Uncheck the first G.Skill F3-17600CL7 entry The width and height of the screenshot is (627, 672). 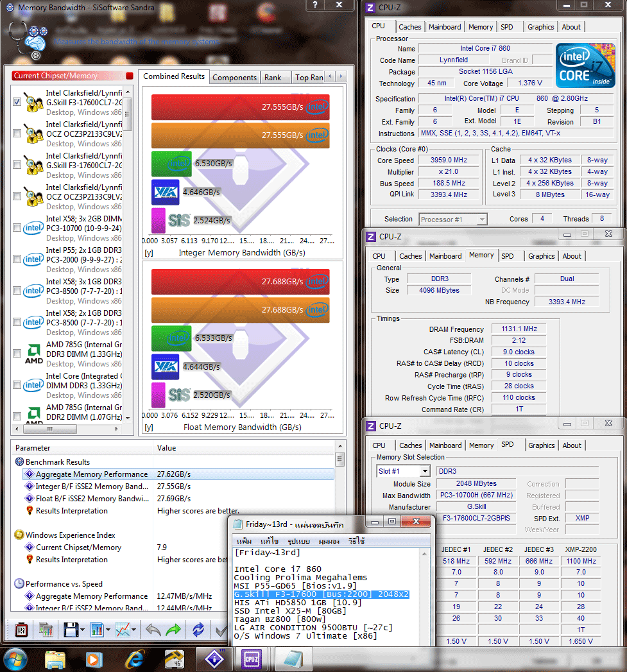(x=17, y=102)
